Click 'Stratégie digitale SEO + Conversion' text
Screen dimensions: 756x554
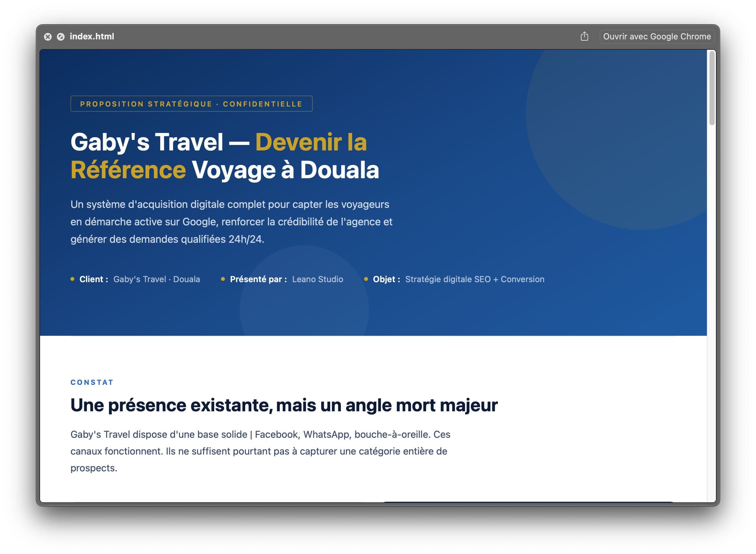point(475,279)
